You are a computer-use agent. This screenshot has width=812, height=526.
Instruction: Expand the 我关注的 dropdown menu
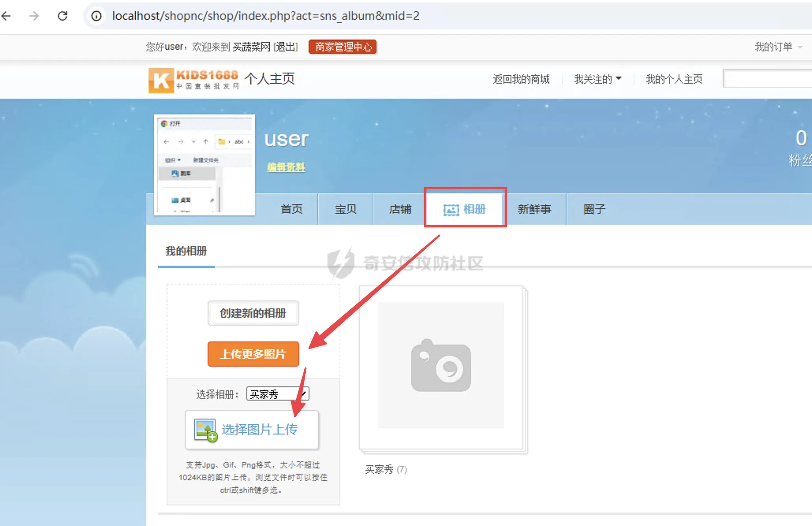(x=597, y=79)
